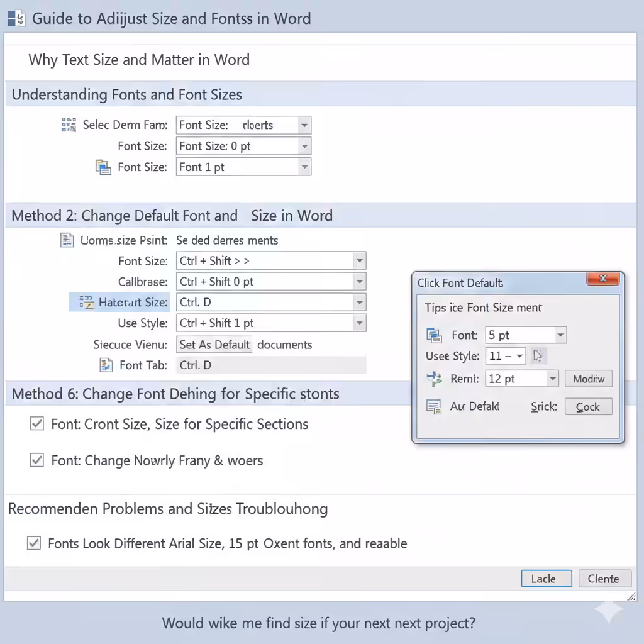
Task: Toggle Fonts Look Different Arial Size checkbox
Action: 34,543
